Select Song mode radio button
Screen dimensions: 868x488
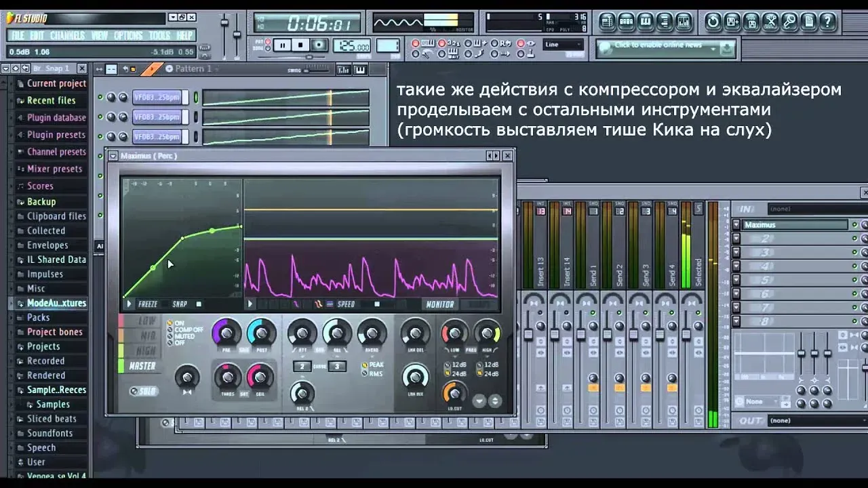[x=267, y=49]
